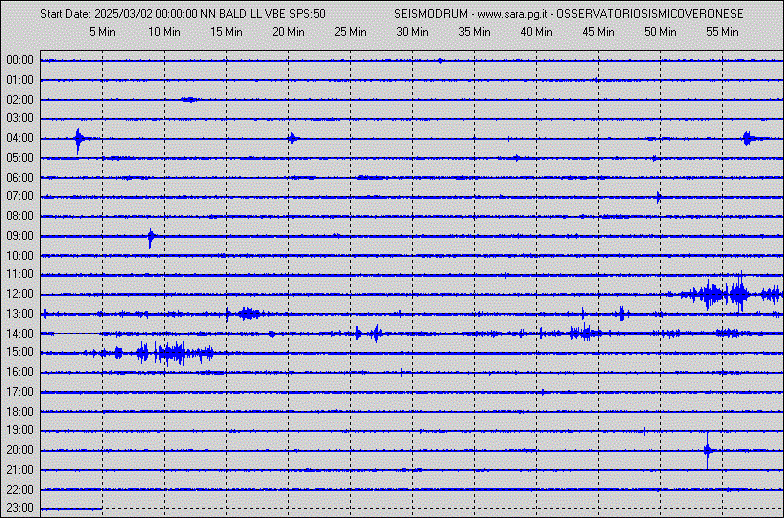Click the 18:00 hour row label
784x518 pixels.
tap(20, 412)
